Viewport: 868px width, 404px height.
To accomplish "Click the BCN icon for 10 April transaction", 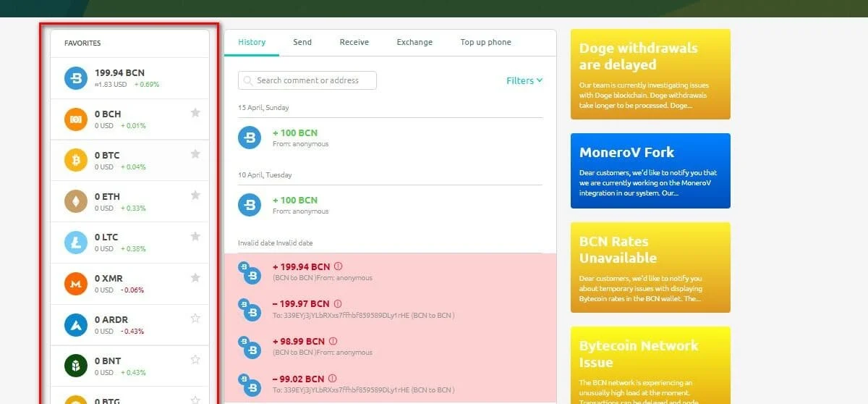I will [x=250, y=205].
